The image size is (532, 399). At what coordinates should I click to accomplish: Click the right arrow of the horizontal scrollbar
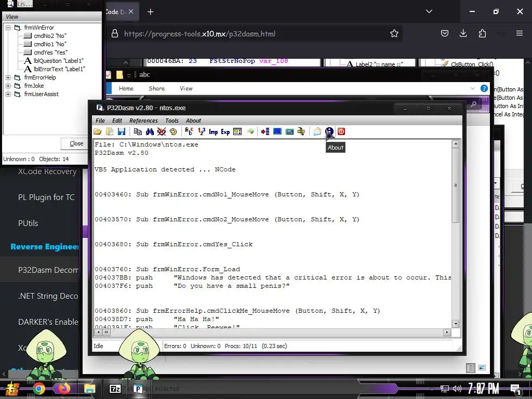coord(447,332)
